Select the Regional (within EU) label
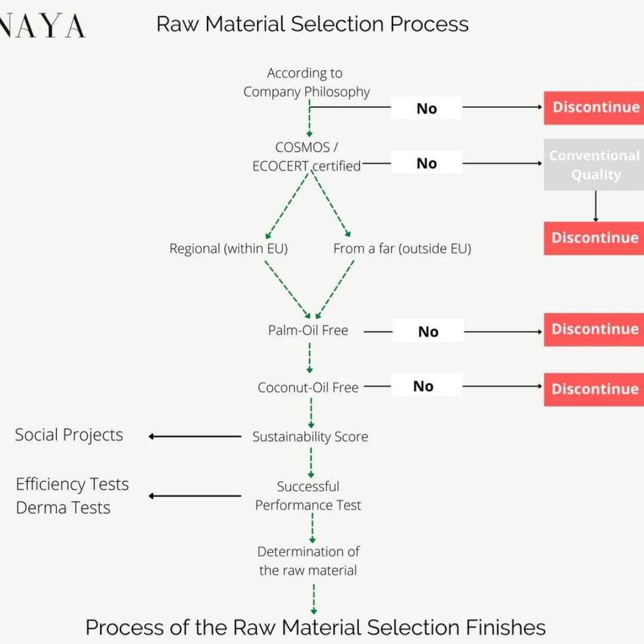This screenshot has width=644, height=644. [x=228, y=249]
